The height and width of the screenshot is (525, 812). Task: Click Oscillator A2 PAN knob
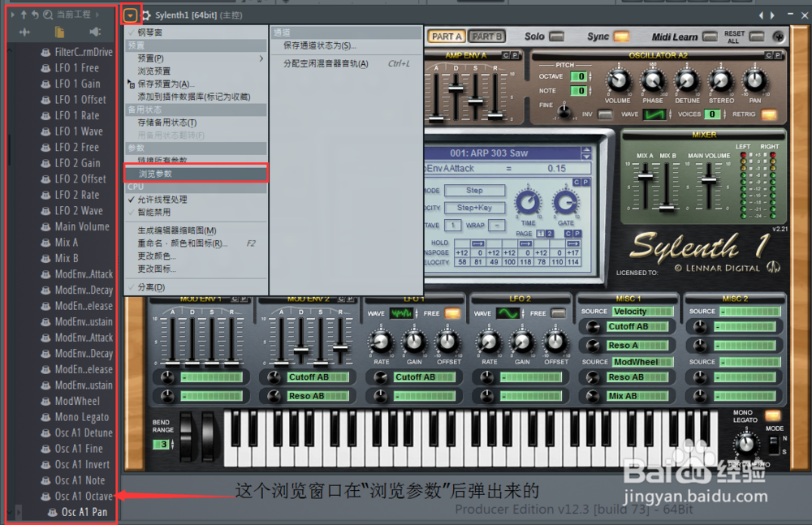tap(755, 81)
